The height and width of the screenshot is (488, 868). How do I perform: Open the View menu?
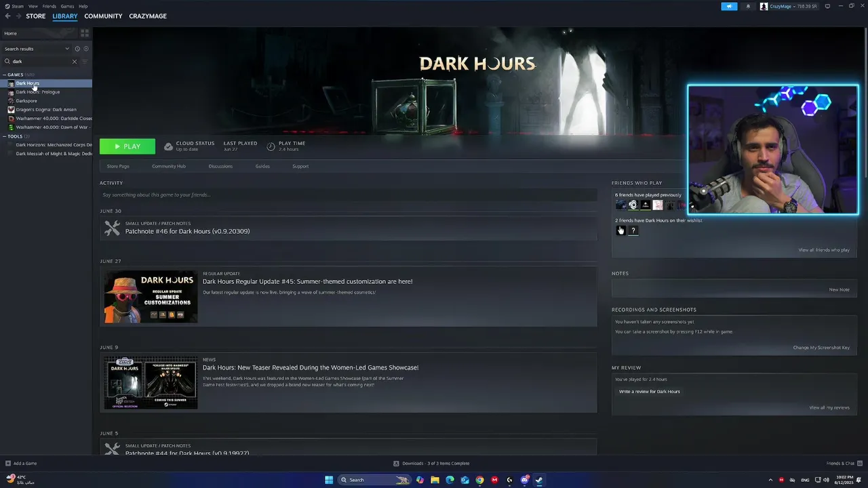click(33, 6)
